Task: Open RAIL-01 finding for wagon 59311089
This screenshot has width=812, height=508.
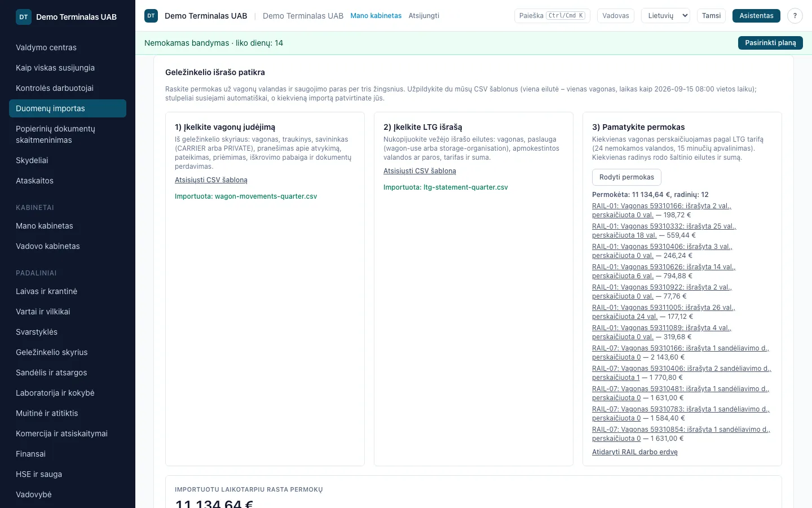Action: pos(661,332)
